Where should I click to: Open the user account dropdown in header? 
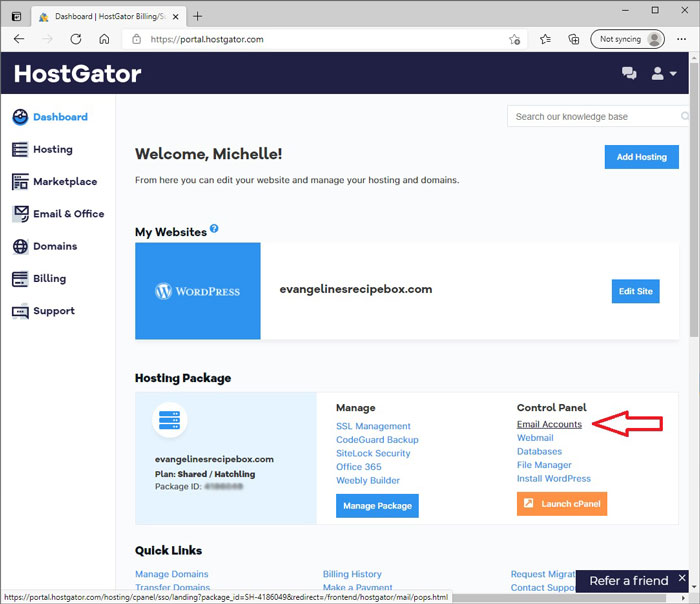664,73
